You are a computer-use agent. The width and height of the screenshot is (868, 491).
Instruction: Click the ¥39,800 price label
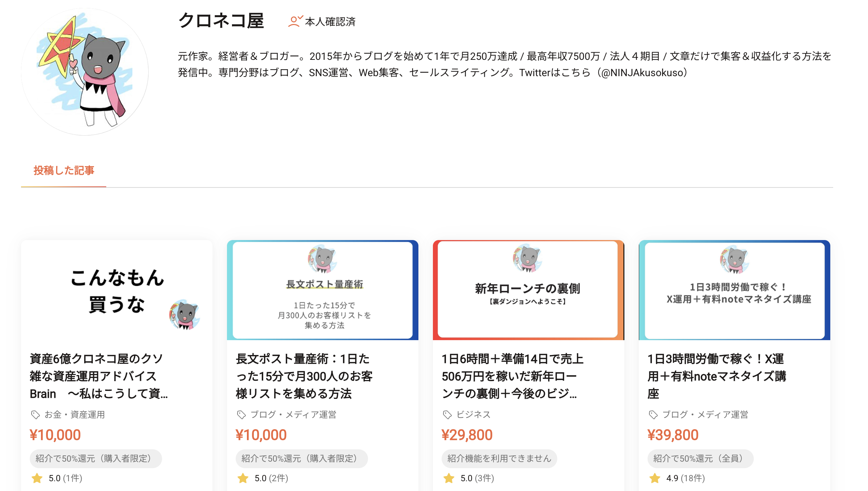pos(673,435)
